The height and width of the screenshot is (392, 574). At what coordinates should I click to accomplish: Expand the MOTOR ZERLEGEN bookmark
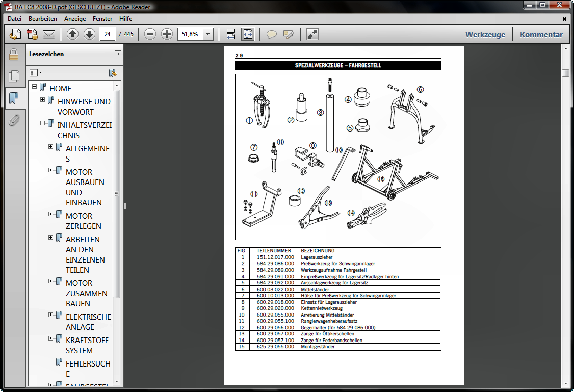click(x=51, y=214)
